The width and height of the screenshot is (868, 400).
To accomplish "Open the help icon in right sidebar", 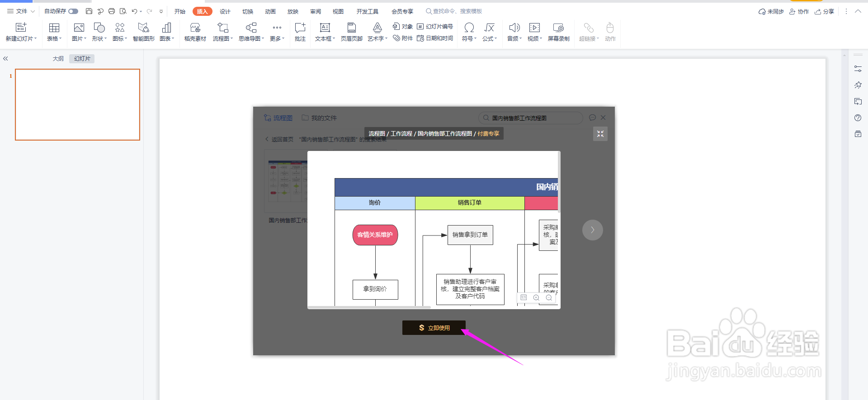I will tap(858, 118).
